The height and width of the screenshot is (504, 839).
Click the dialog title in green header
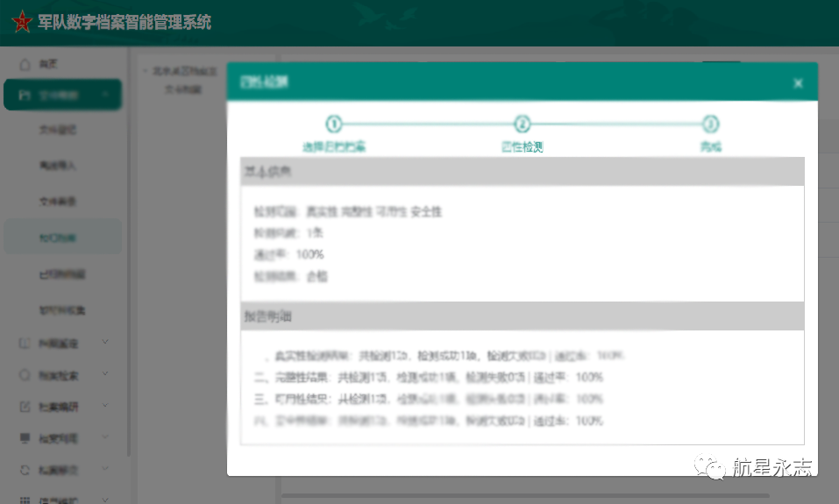coord(264,82)
